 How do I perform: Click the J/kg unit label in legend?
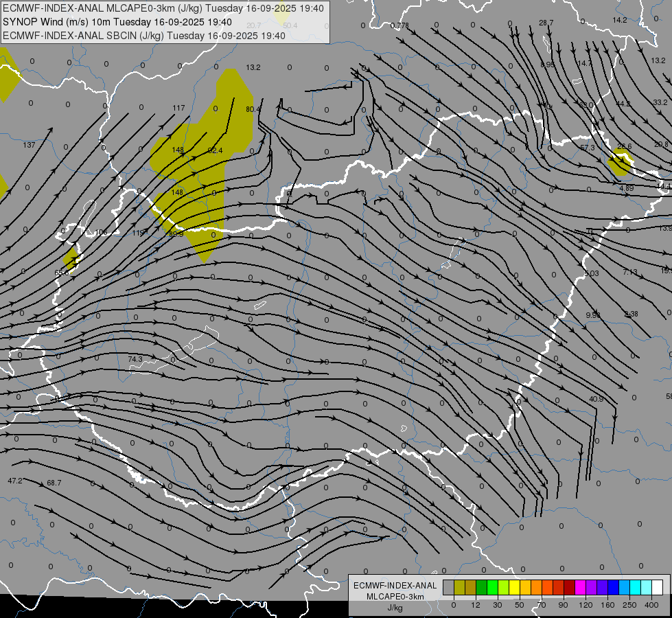[x=395, y=608]
